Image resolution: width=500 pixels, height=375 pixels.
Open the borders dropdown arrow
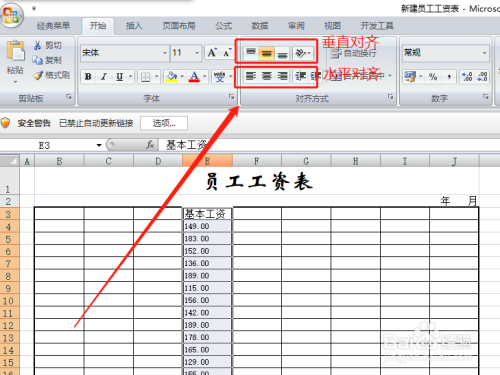click(x=157, y=77)
